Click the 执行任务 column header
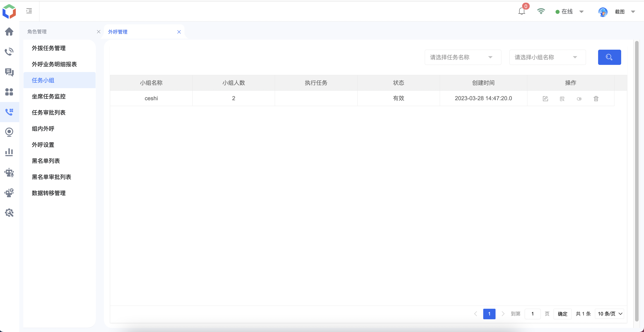The height and width of the screenshot is (332, 644). pyautogui.click(x=316, y=83)
